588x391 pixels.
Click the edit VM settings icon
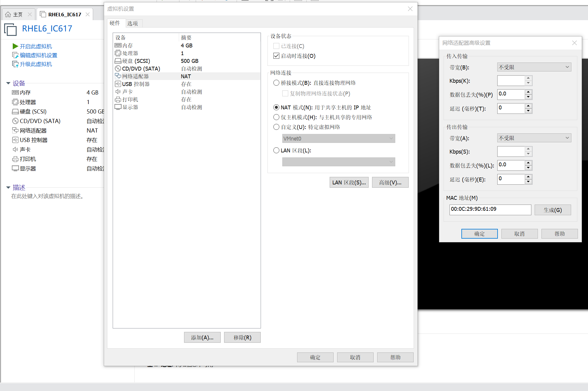pos(15,55)
